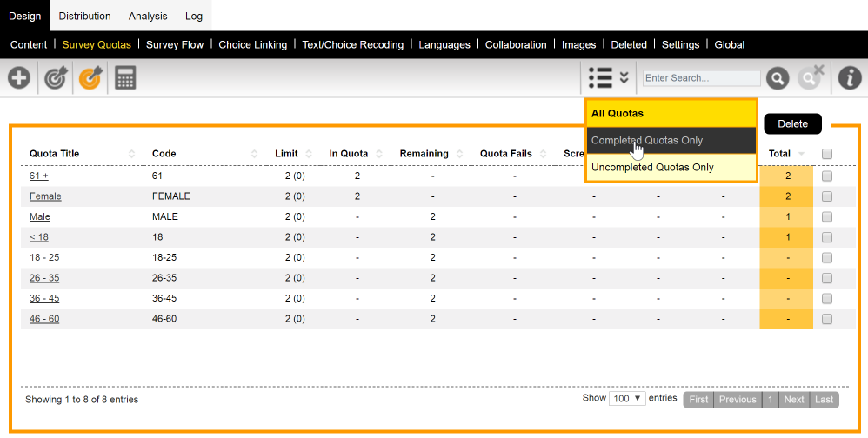This screenshot has height=438, width=868.
Task: Open the Content submenu item
Action: point(29,45)
